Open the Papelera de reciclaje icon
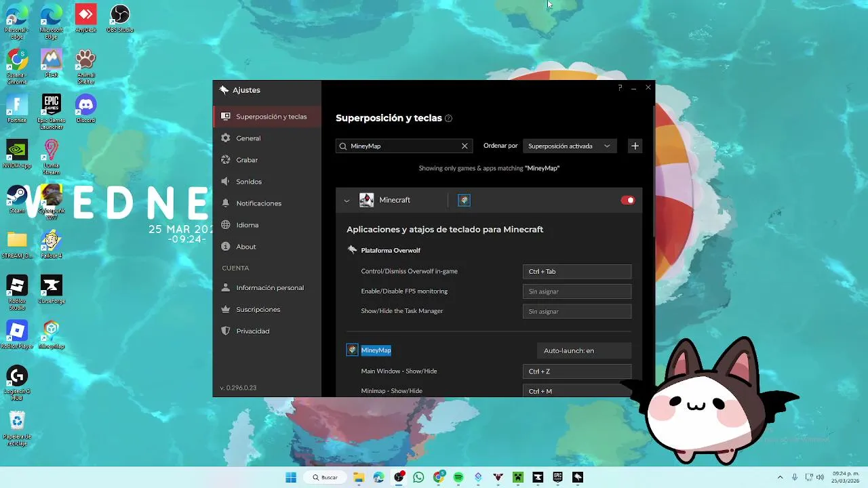Screen dimensions: 868x488 tap(17, 428)
